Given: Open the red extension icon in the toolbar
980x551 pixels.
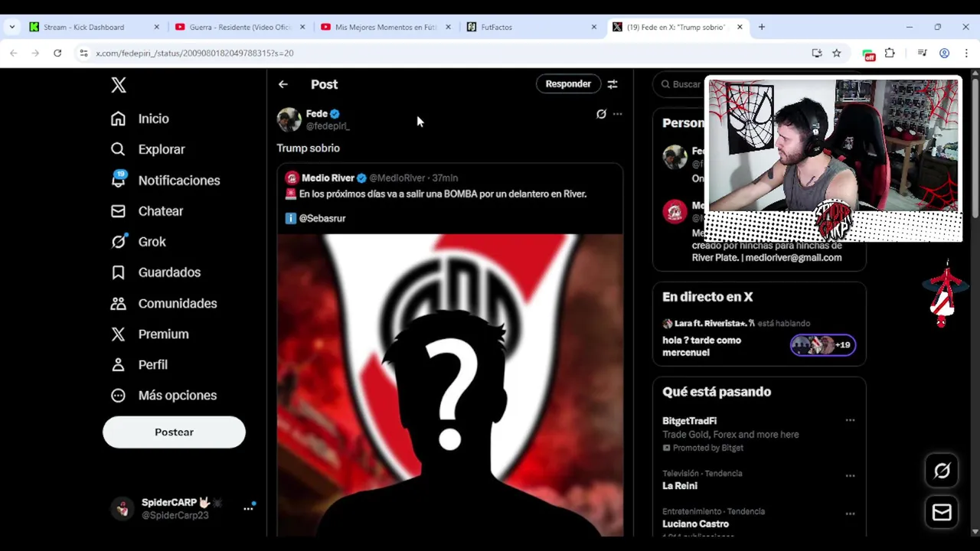Looking at the screenshot, I should click(868, 54).
